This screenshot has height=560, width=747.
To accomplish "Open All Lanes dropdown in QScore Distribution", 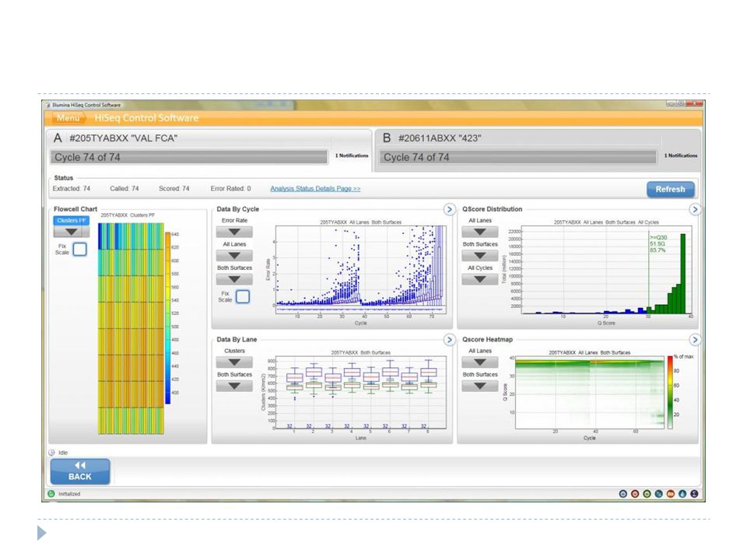I will tap(480, 232).
